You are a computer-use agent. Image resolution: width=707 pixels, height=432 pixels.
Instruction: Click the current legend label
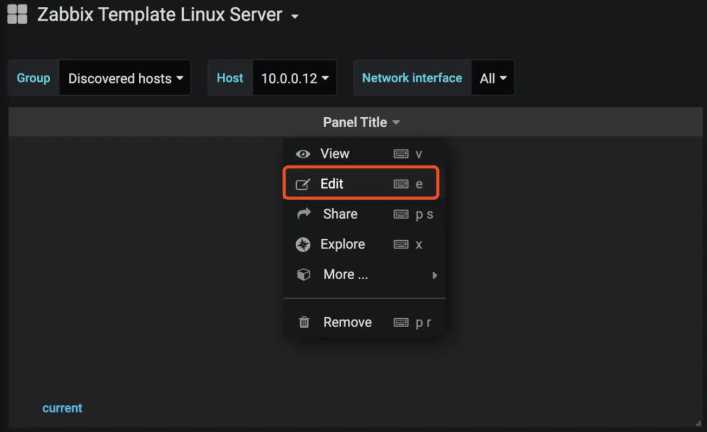tap(62, 408)
